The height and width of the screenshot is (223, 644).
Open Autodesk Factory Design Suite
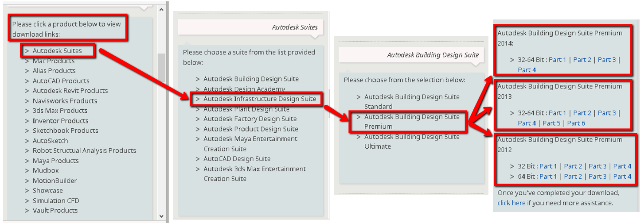250,119
